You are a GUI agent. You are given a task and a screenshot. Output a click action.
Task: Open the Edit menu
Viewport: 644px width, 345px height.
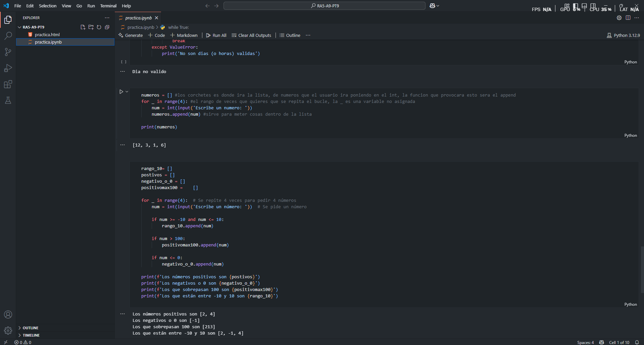click(30, 6)
